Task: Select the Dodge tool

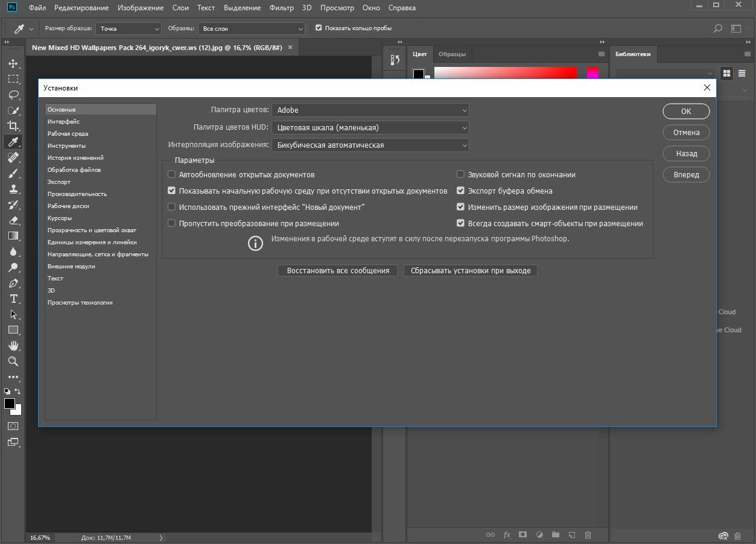Action: 13,267
